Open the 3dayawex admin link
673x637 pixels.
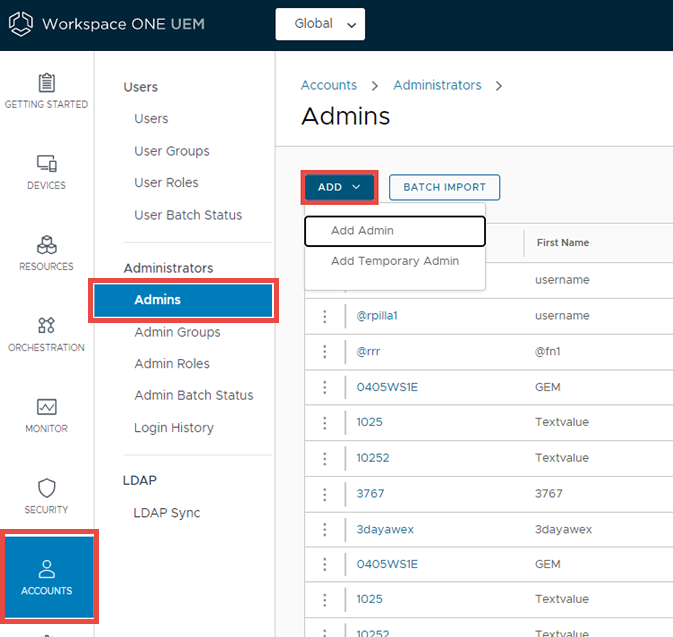[385, 529]
